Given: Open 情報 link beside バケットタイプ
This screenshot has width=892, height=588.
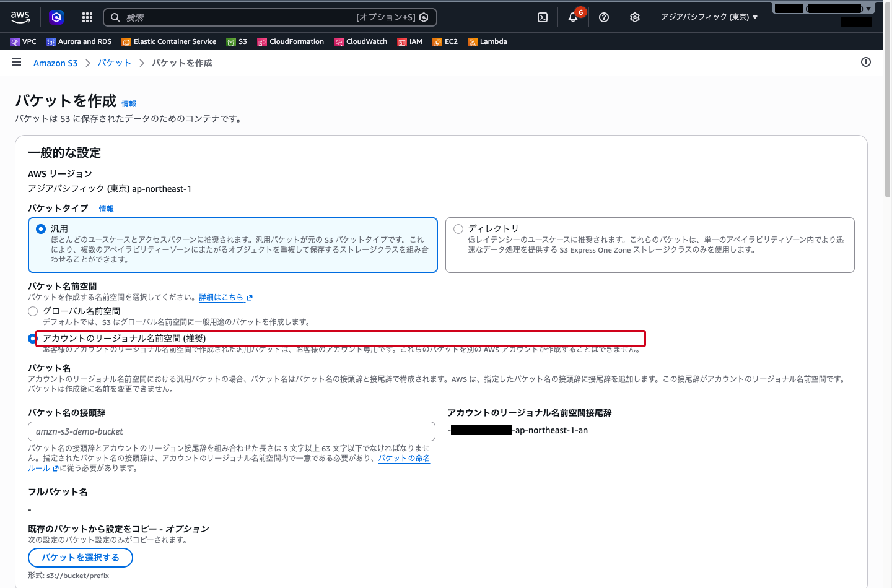Looking at the screenshot, I should (107, 209).
